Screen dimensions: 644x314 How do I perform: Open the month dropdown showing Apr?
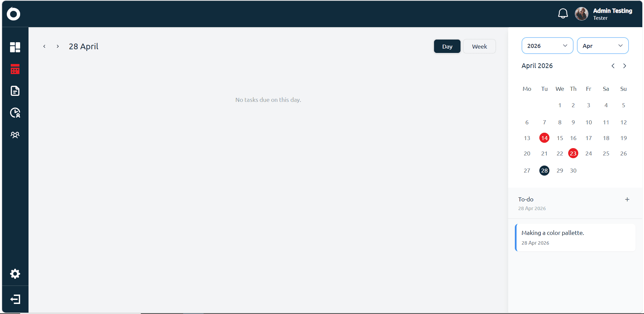tap(603, 46)
